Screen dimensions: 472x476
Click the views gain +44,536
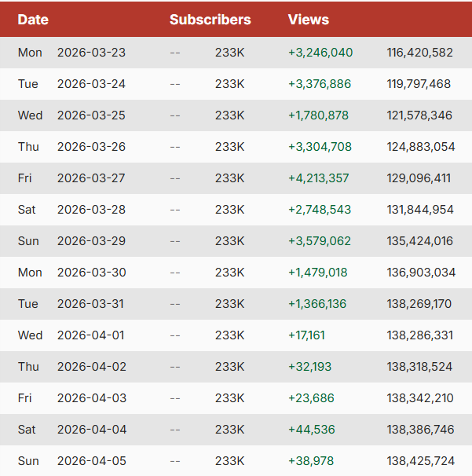312,430
